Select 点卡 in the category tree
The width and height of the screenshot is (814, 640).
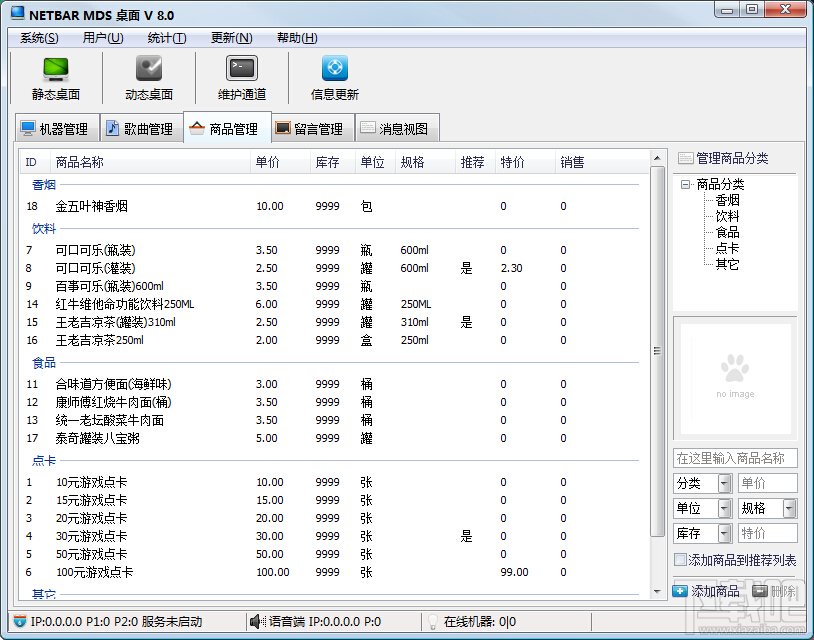click(727, 248)
